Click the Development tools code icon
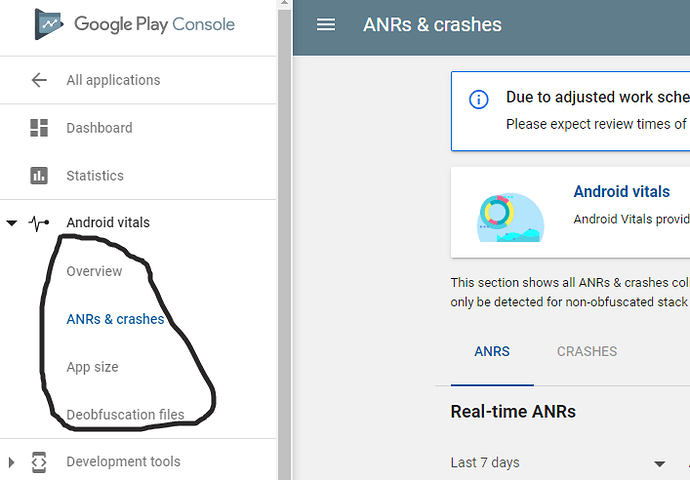Viewport: 690px width, 480px height. pos(39,462)
